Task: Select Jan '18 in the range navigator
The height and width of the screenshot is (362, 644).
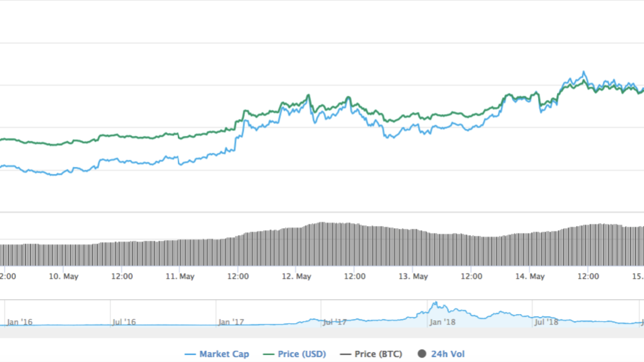Action: tap(442, 322)
